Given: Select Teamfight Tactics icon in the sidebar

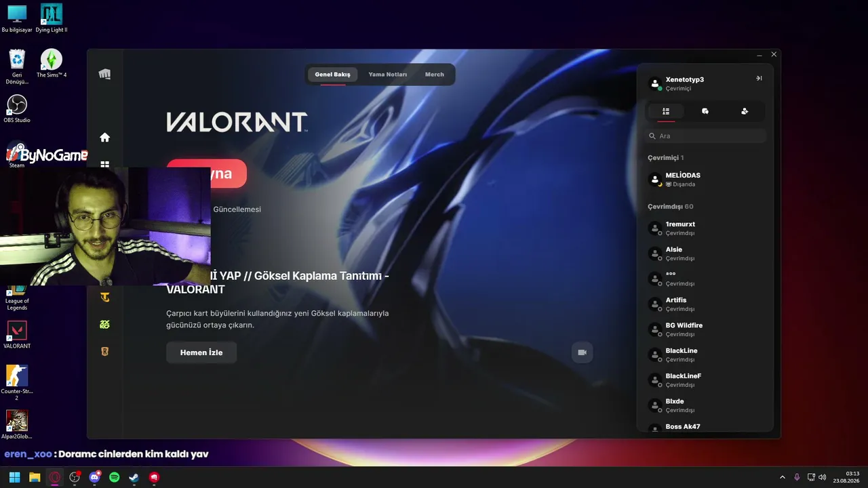Looking at the screenshot, I should 104,297.
